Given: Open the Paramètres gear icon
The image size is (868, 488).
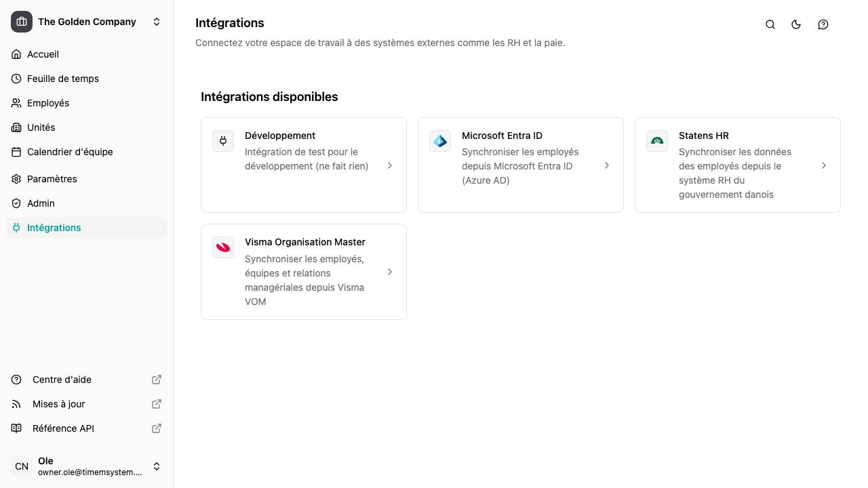Looking at the screenshot, I should coord(16,179).
